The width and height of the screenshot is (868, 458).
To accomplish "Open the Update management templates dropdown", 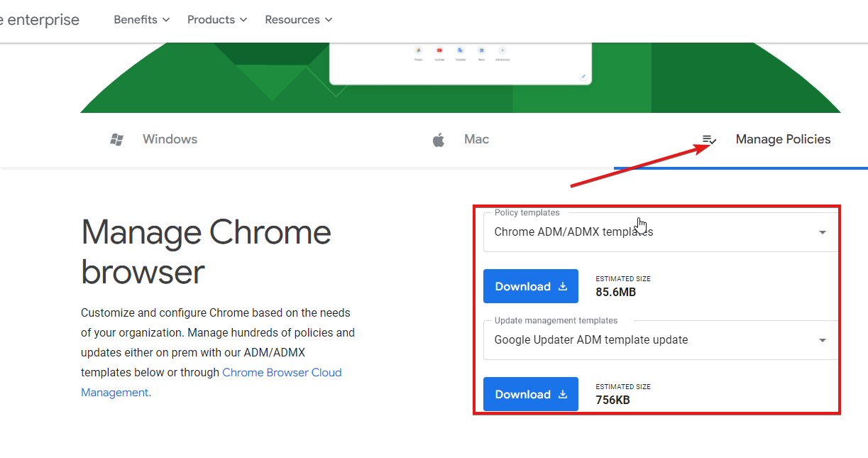I will coord(661,339).
